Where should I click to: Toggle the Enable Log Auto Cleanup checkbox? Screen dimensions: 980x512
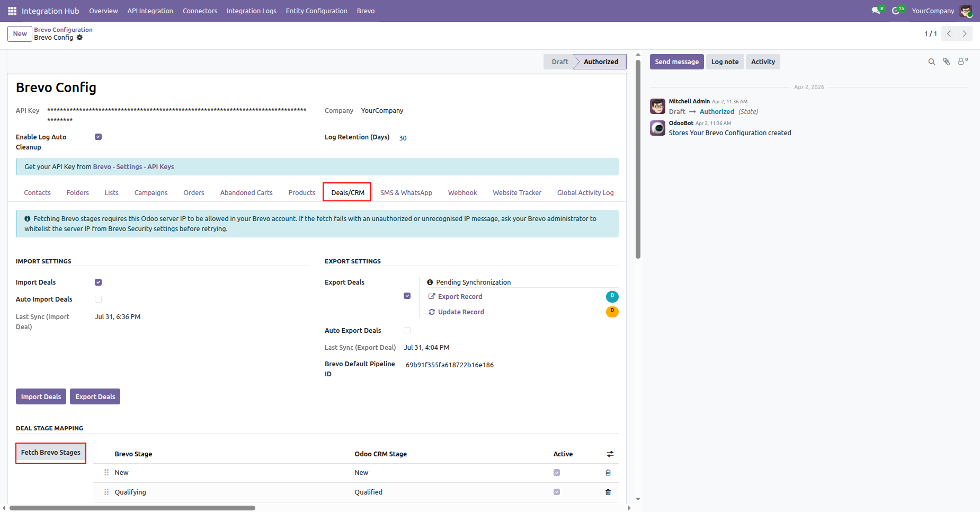pyautogui.click(x=98, y=137)
